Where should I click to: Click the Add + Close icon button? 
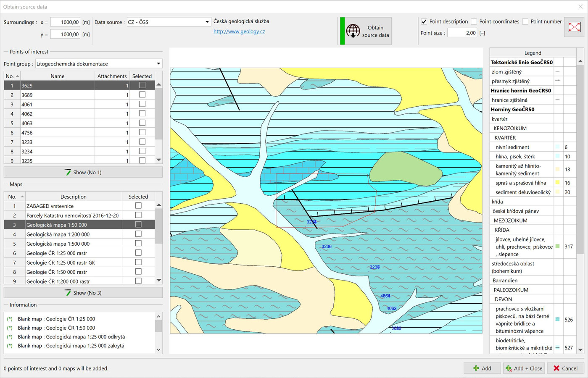pyautogui.click(x=508, y=368)
